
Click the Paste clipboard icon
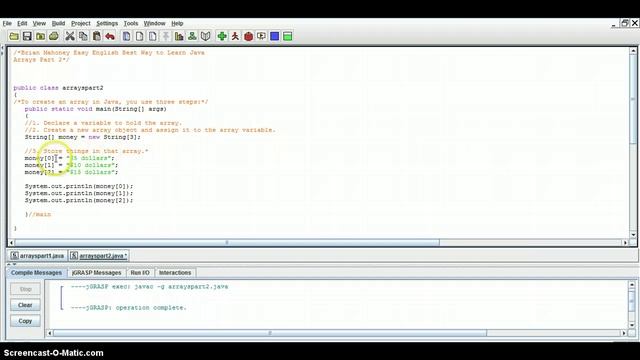(96, 36)
